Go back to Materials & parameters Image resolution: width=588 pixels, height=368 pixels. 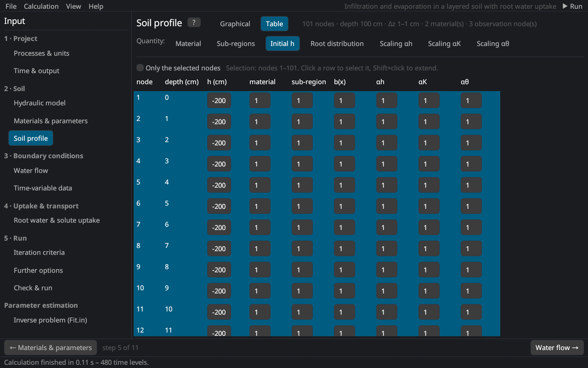[51, 348]
